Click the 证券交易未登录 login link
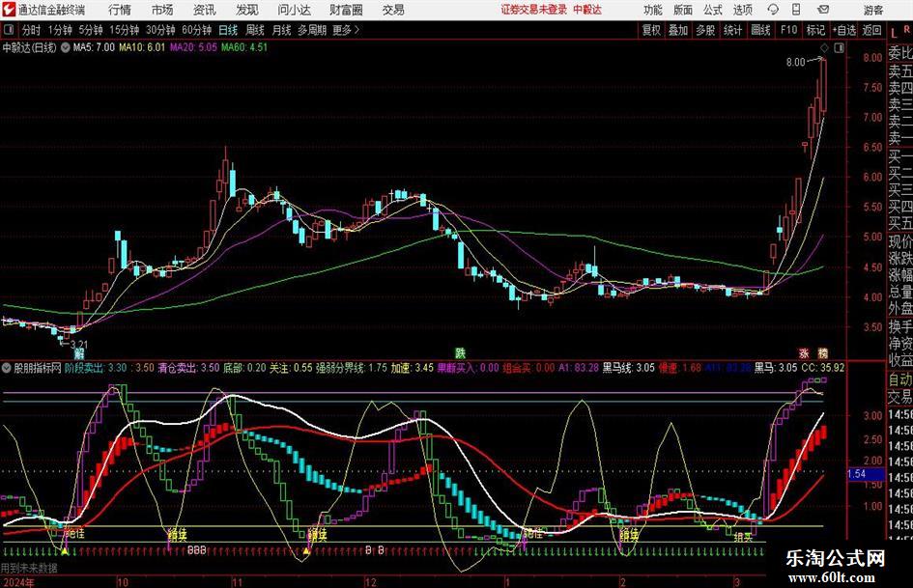 (x=534, y=10)
